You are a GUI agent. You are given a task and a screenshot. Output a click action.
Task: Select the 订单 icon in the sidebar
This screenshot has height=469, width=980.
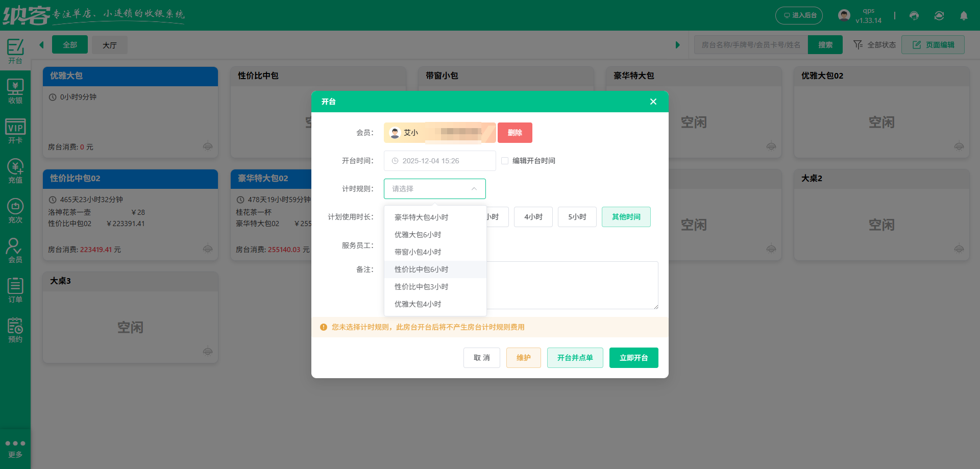tap(15, 289)
